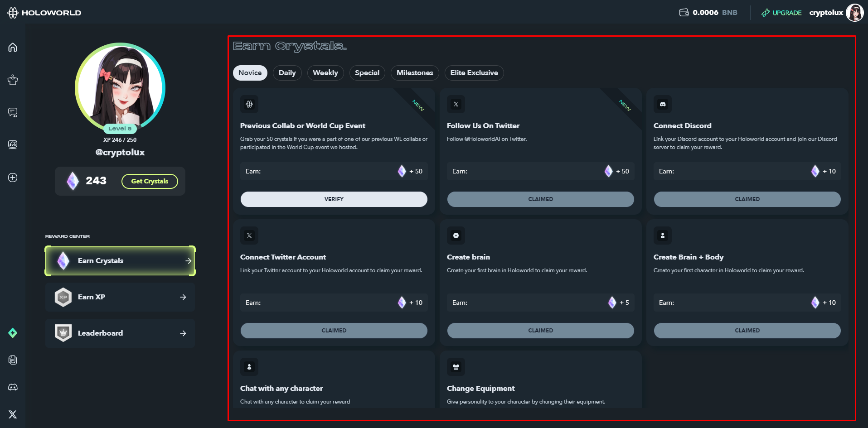Open the chat bubble icon in the sidebar
The image size is (868, 428).
(x=13, y=112)
